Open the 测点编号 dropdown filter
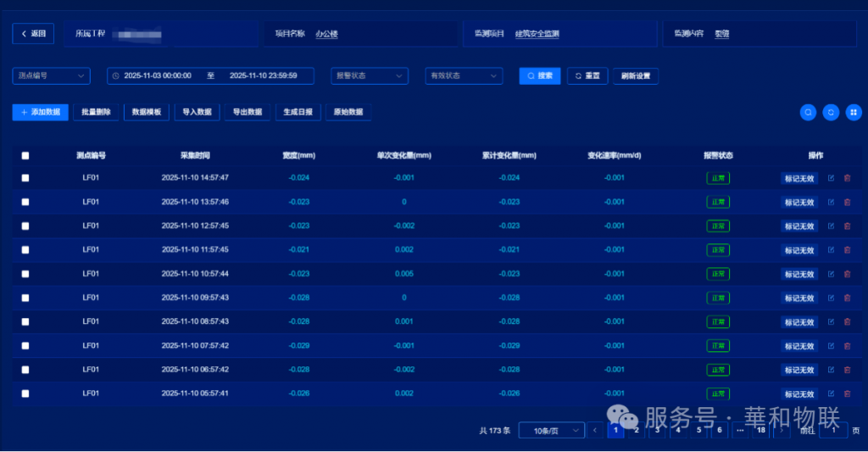The image size is (868, 452). click(52, 75)
